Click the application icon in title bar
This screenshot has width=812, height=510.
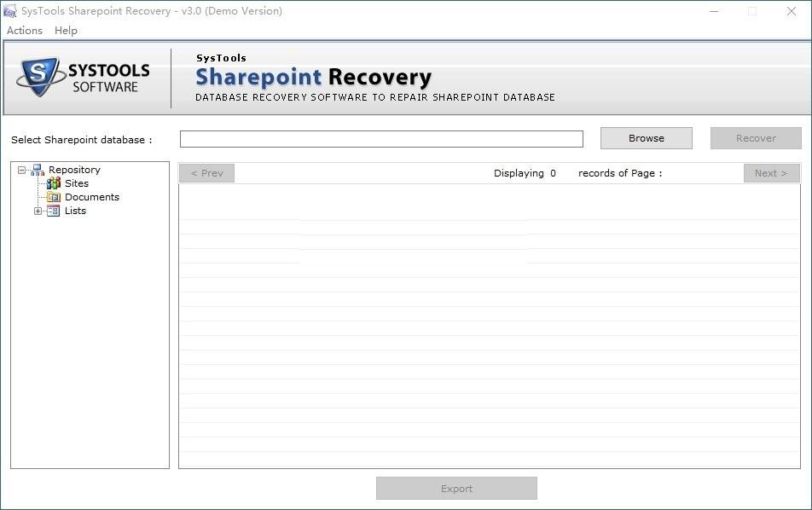click(9, 11)
